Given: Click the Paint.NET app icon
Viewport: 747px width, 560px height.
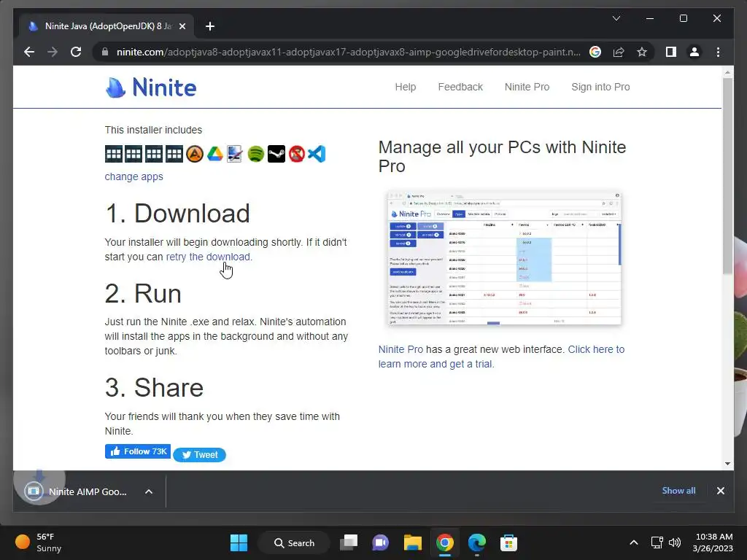Looking at the screenshot, I should click(235, 154).
